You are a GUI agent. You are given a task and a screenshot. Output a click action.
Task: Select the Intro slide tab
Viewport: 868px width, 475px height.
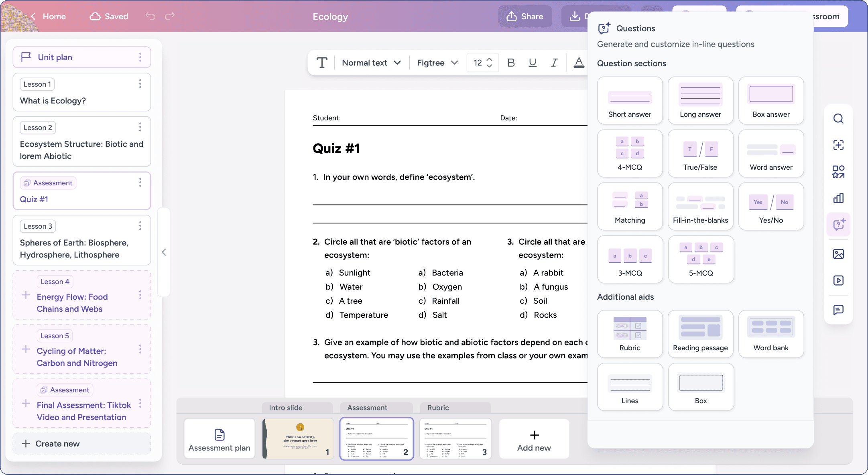click(286, 408)
